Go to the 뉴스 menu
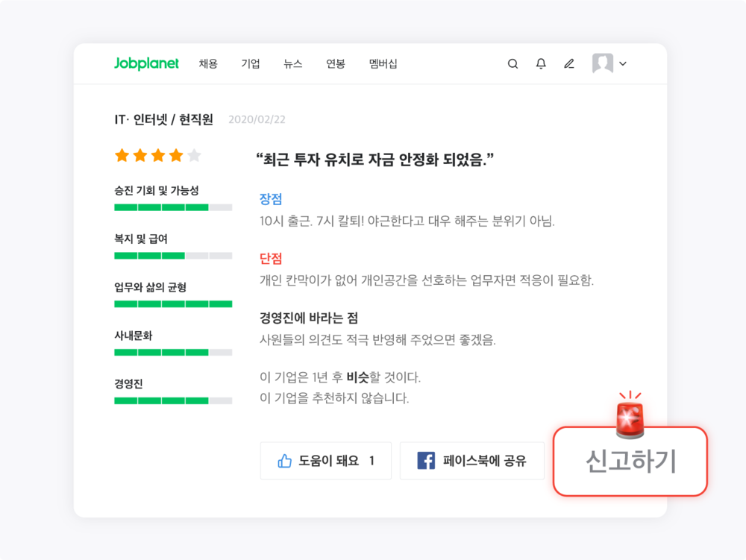The height and width of the screenshot is (560, 746). (x=293, y=64)
